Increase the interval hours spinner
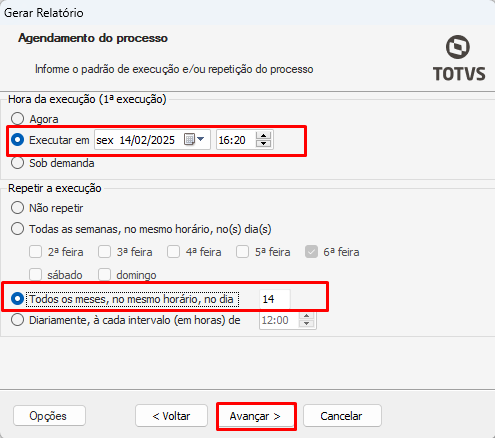The image size is (495, 438). click(307, 316)
